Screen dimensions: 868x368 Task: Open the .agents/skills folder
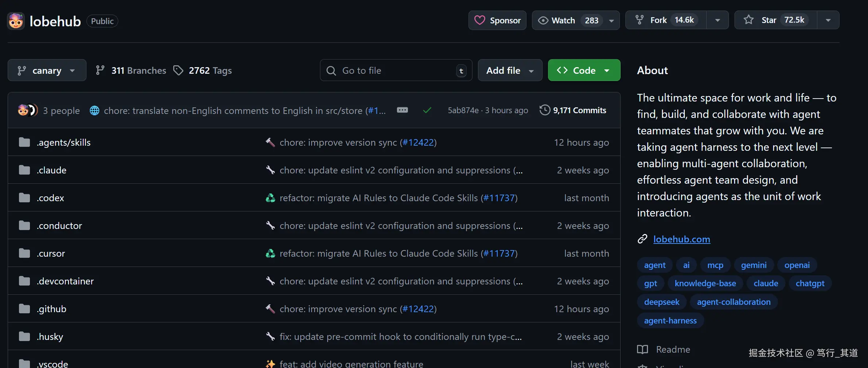(63, 142)
